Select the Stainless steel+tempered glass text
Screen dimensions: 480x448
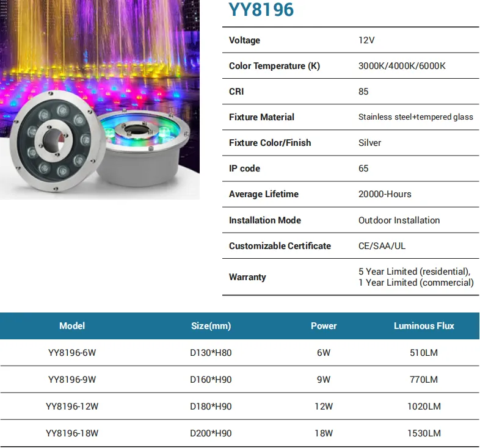[x=415, y=117]
